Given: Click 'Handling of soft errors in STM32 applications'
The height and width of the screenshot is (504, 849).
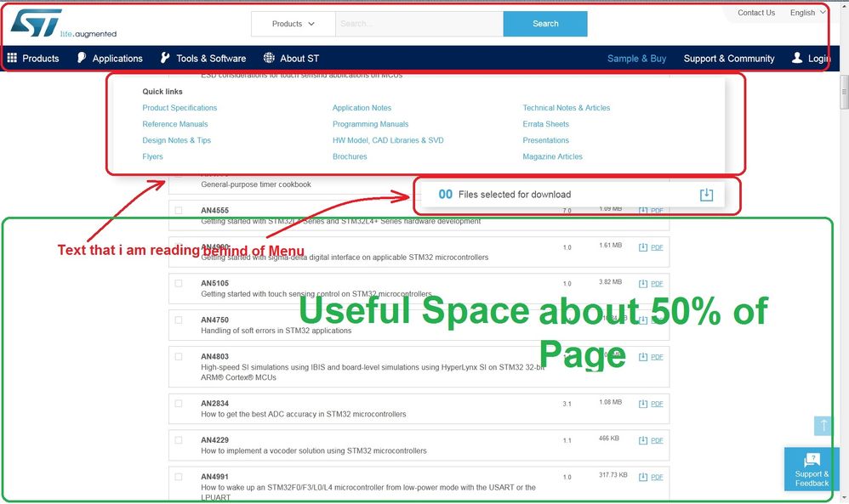Looking at the screenshot, I should coord(276,331).
